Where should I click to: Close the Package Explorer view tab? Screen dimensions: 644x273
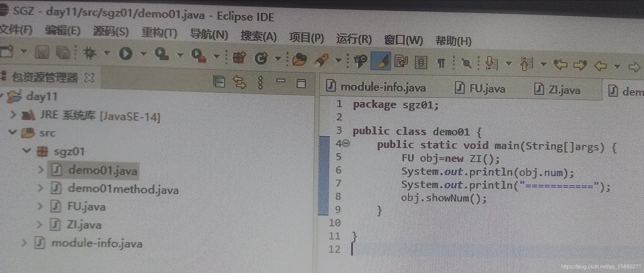click(x=89, y=78)
